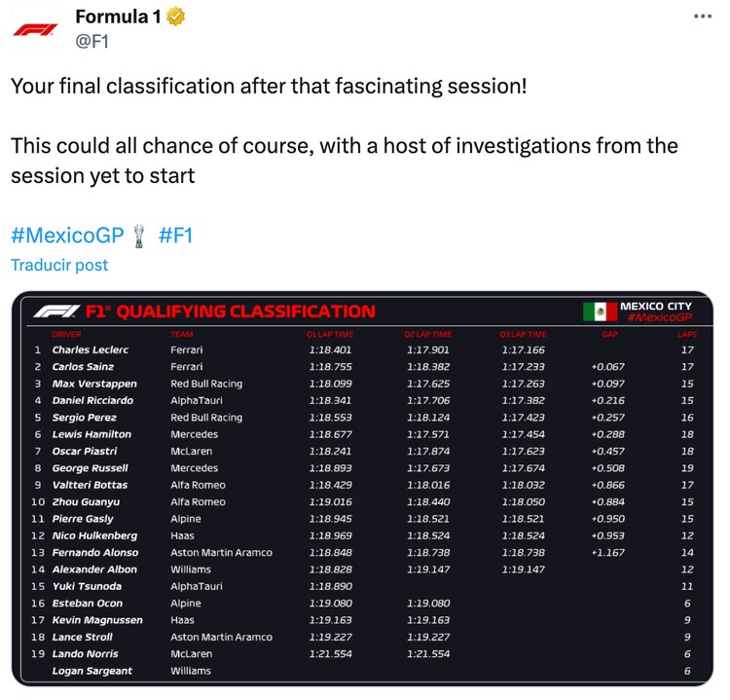
Task: Click the F1 logo in image header
Action: (x=55, y=312)
